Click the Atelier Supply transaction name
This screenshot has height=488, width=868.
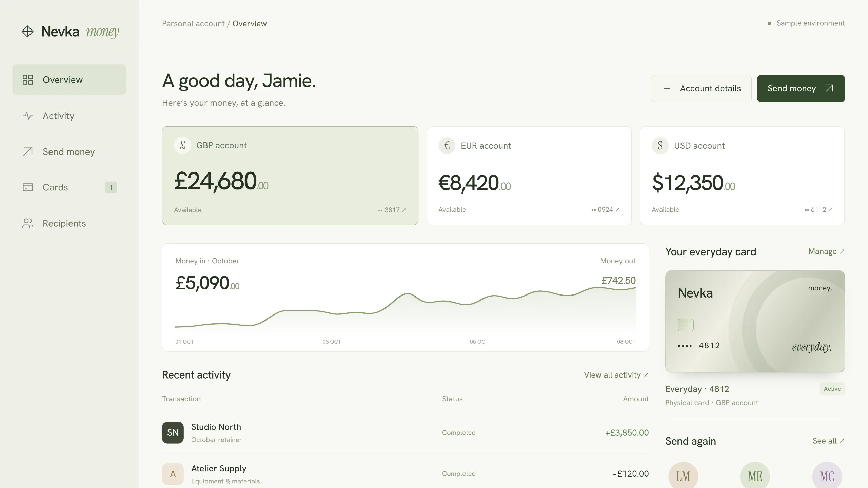[219, 469]
